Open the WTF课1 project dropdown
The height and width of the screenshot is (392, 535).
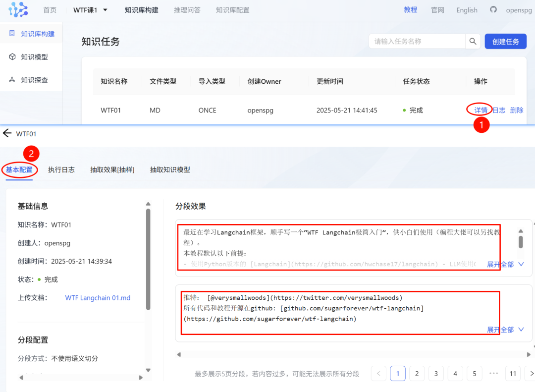coord(91,10)
